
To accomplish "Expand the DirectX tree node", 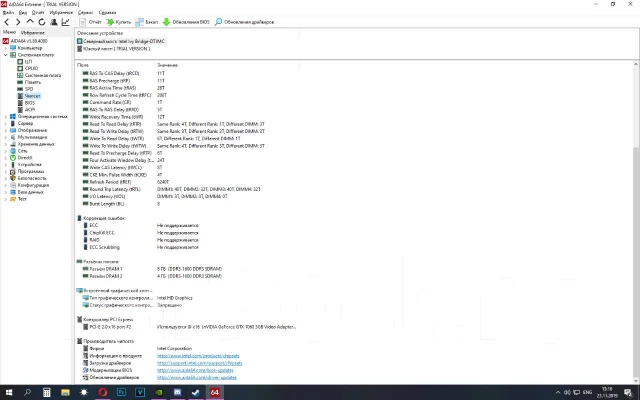I will [x=5, y=158].
